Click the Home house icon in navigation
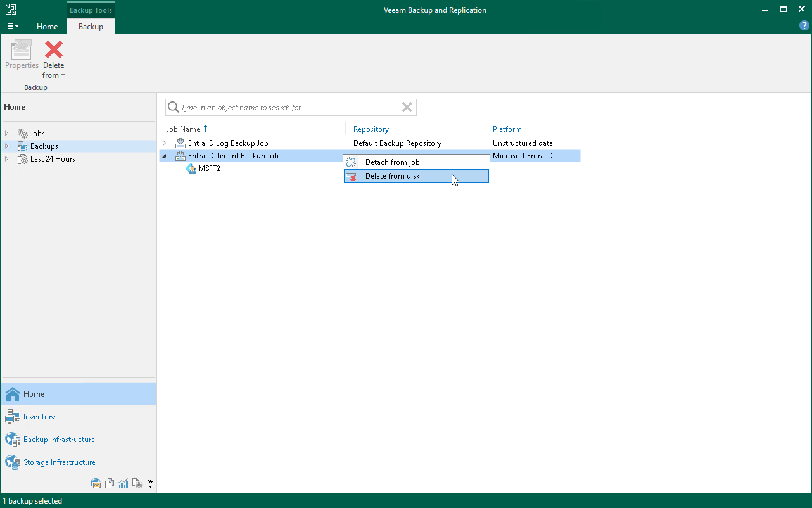Image resolution: width=812 pixels, height=508 pixels. (x=13, y=394)
